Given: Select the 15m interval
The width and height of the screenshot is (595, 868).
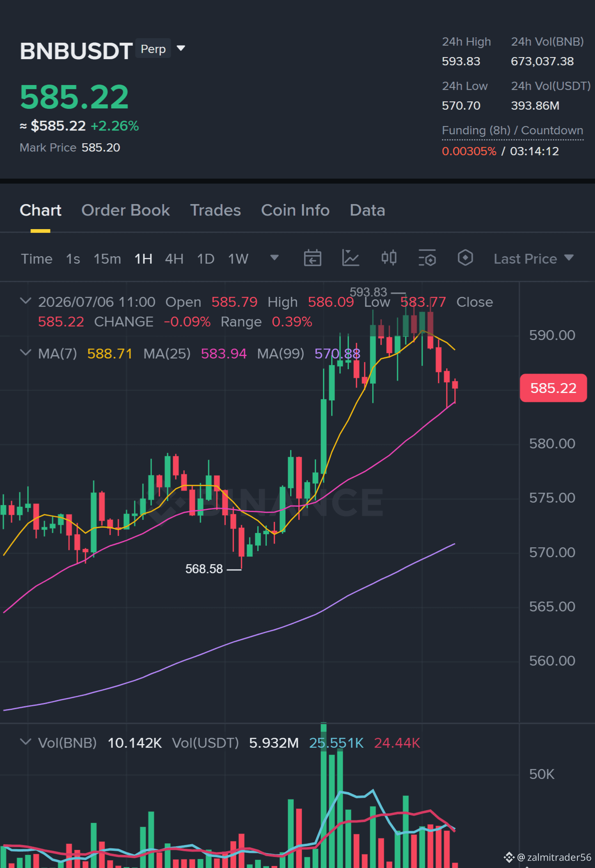Looking at the screenshot, I should point(108,259).
